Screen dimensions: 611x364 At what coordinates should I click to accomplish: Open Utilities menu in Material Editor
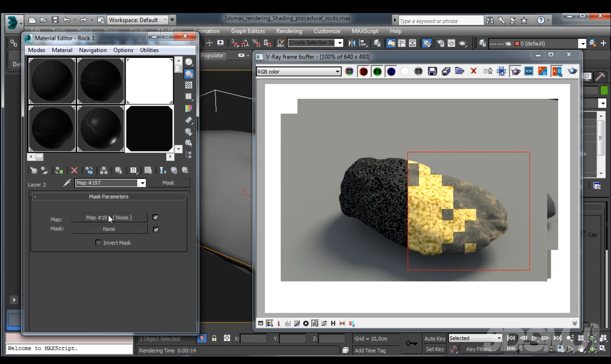pos(149,50)
